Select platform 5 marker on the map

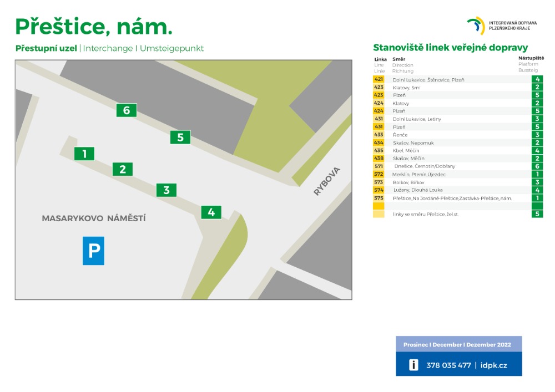pos(180,137)
